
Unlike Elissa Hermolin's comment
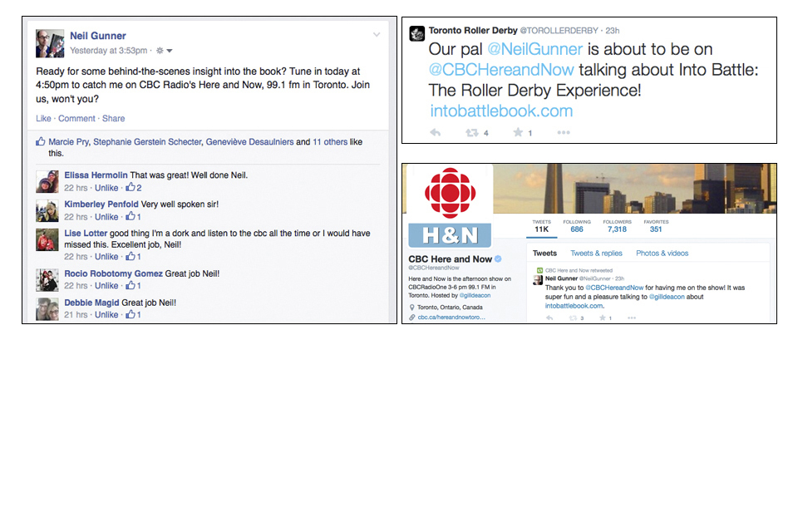106,188
